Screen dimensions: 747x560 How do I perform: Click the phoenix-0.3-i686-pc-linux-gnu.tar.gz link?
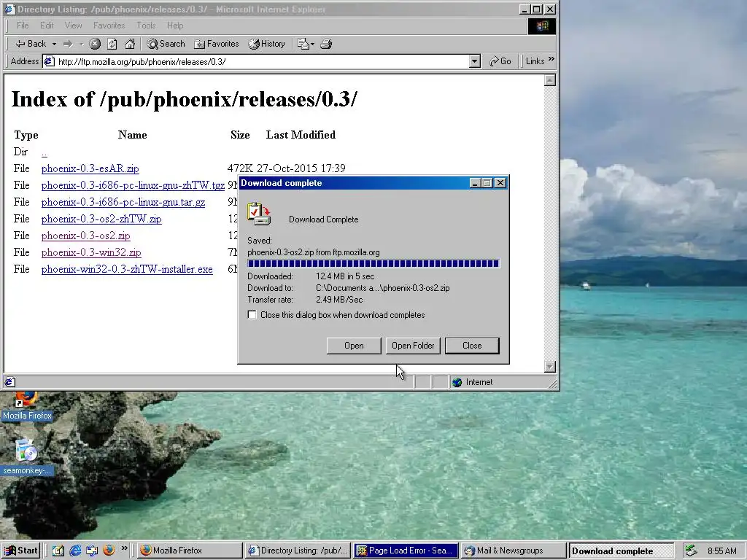click(x=123, y=202)
